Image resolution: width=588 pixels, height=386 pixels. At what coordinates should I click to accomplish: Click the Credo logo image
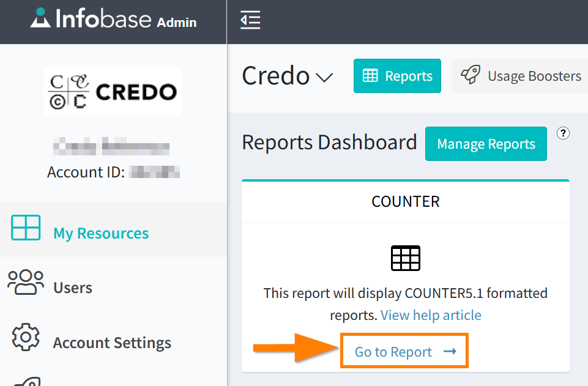click(112, 91)
